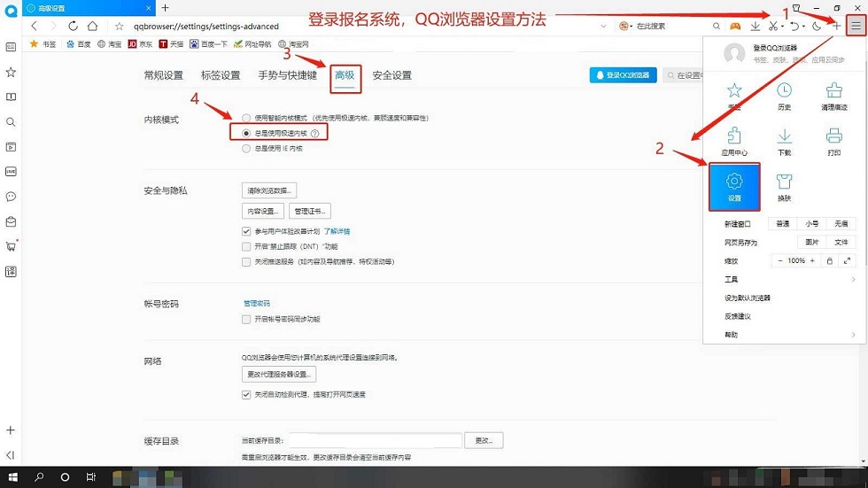The width and height of the screenshot is (868, 488).
Task: Switch to 标签设置 tab
Action: click(x=221, y=75)
